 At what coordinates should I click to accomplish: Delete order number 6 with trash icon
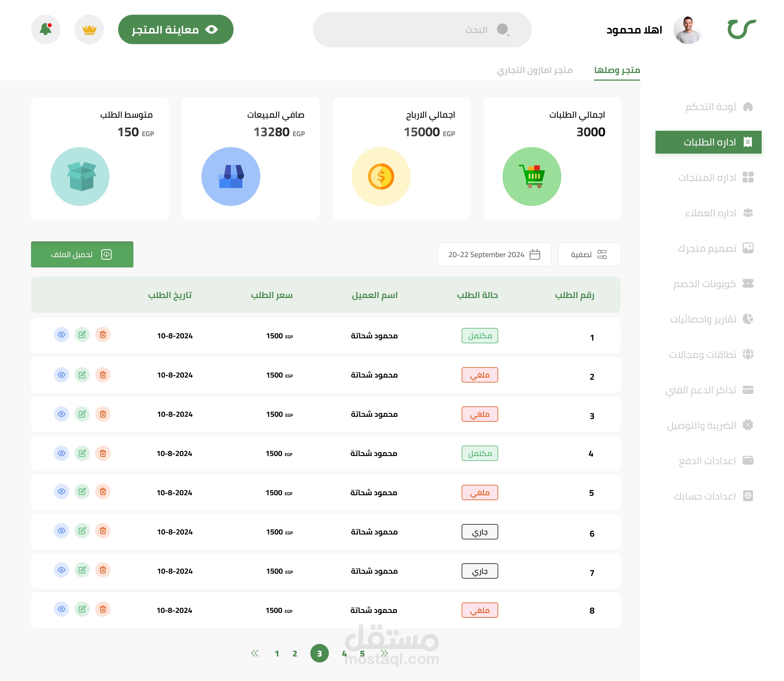[x=103, y=531]
